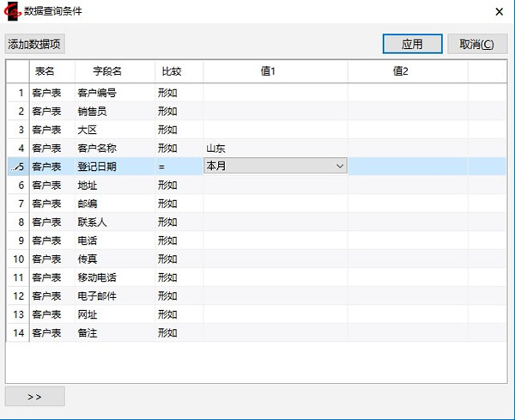Select row 2 header for 销售员
This screenshot has width=515, height=420.
pos(17,112)
